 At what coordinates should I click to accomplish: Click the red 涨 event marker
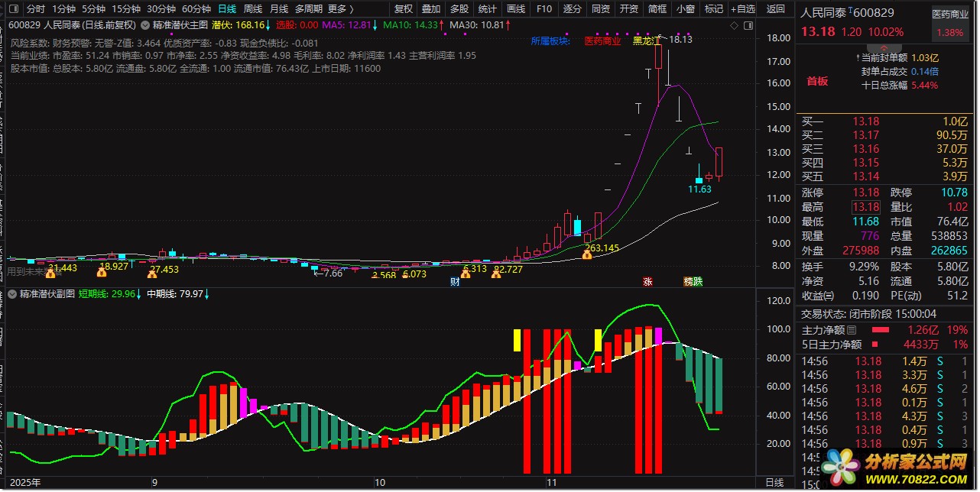point(648,282)
